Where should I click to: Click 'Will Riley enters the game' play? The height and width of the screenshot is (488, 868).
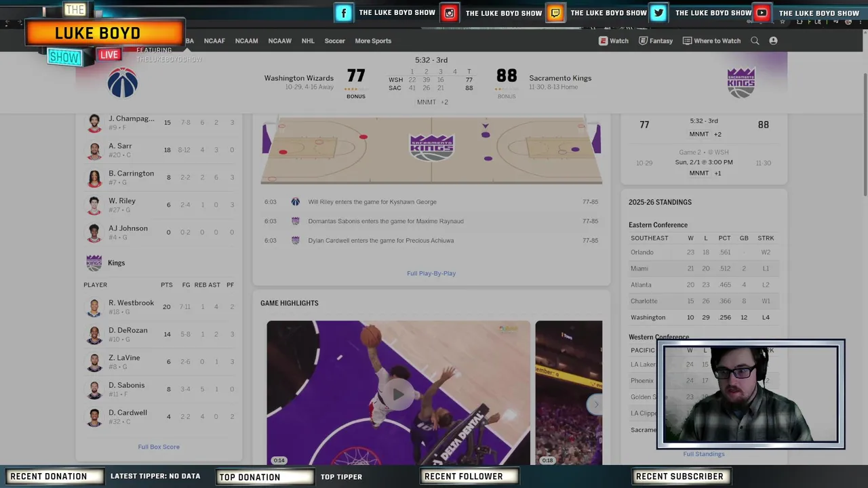372,202
